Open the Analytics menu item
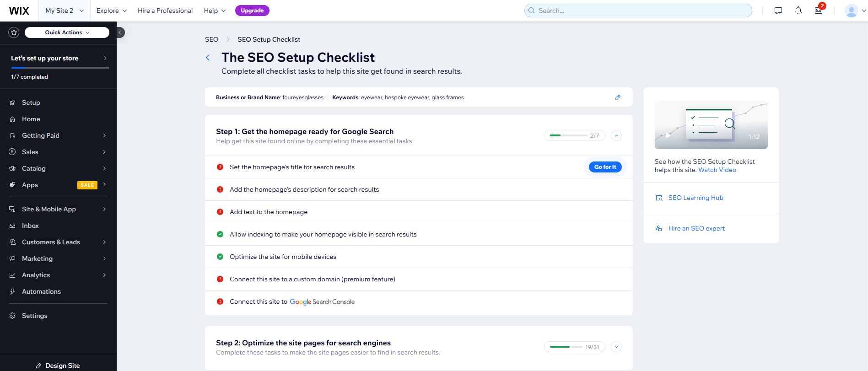The image size is (868, 371). click(x=58, y=275)
